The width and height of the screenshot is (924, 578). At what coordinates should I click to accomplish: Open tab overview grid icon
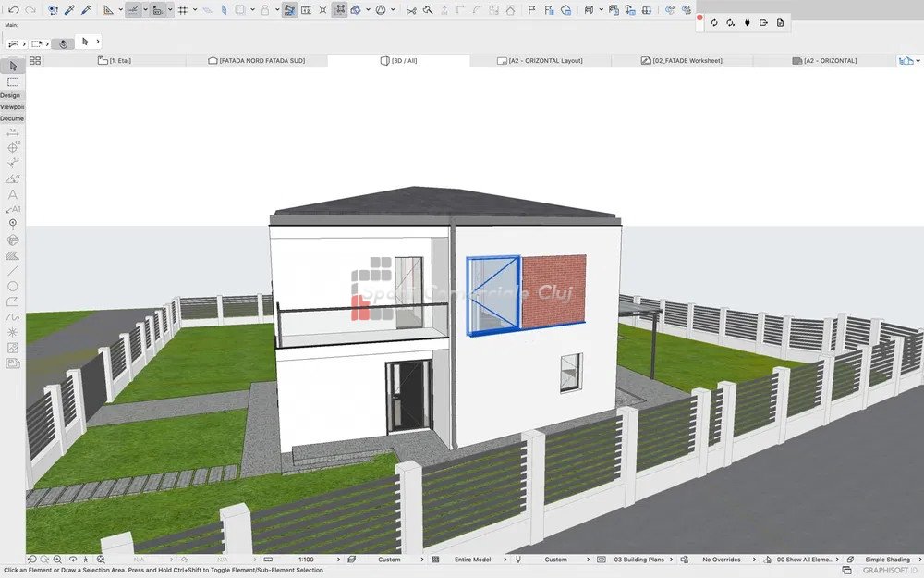coord(35,60)
